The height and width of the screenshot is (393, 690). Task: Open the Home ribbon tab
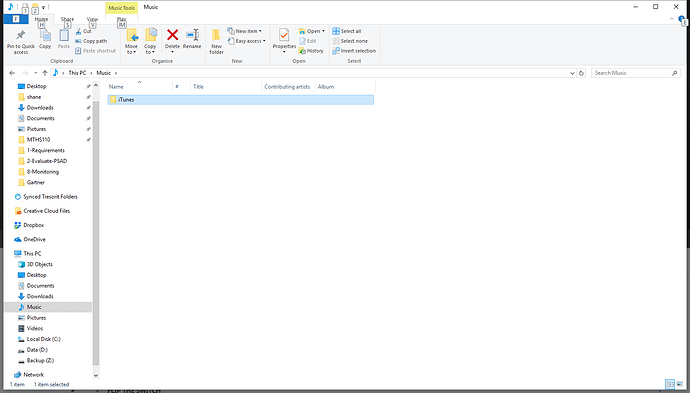41,20
